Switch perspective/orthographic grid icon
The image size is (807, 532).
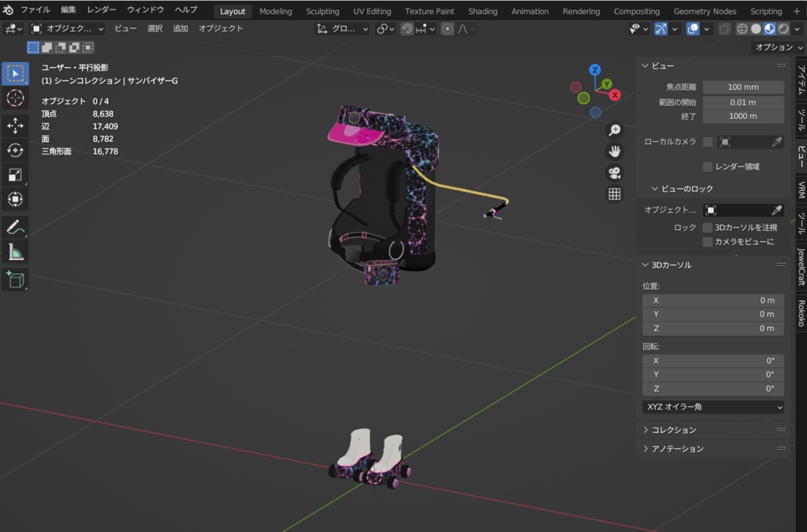click(x=615, y=194)
